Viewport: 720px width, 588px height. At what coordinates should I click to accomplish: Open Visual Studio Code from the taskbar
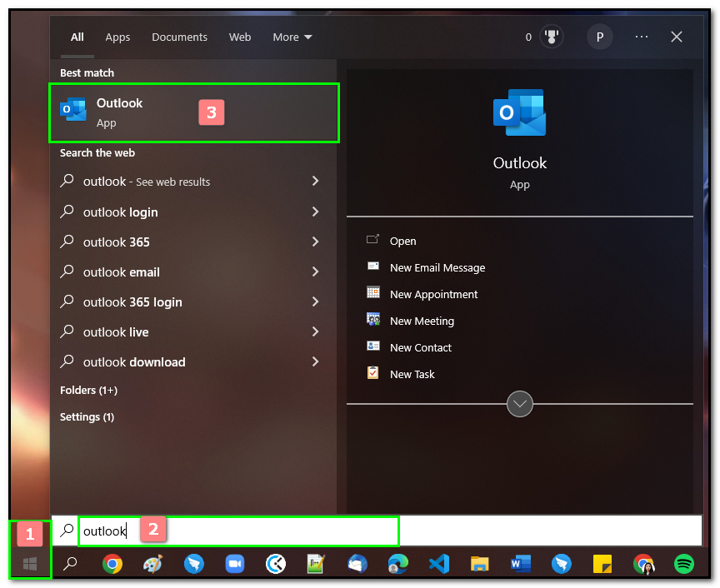tap(438, 564)
